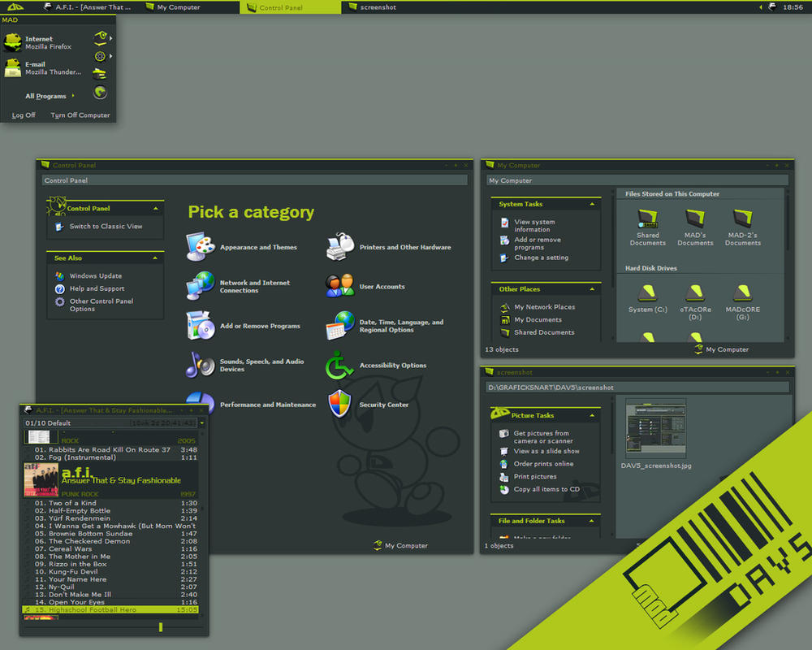Click Log Off in start menu
This screenshot has height=650, width=812.
click(x=24, y=115)
